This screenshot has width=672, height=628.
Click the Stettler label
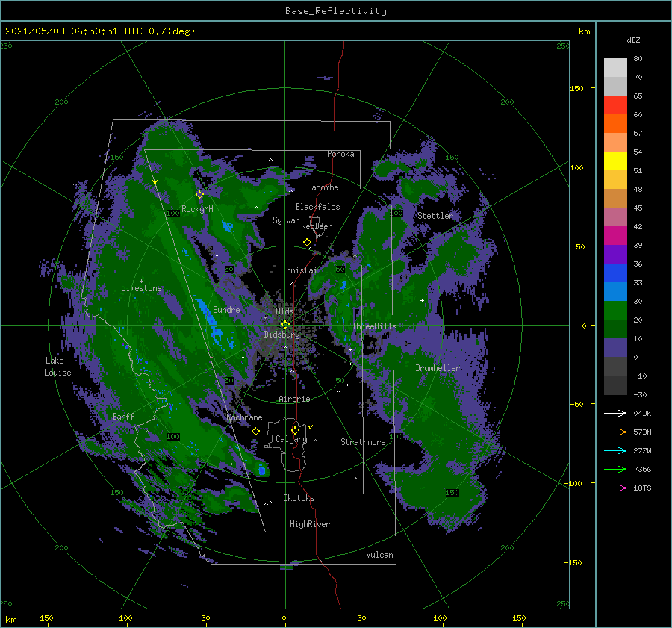point(435,216)
